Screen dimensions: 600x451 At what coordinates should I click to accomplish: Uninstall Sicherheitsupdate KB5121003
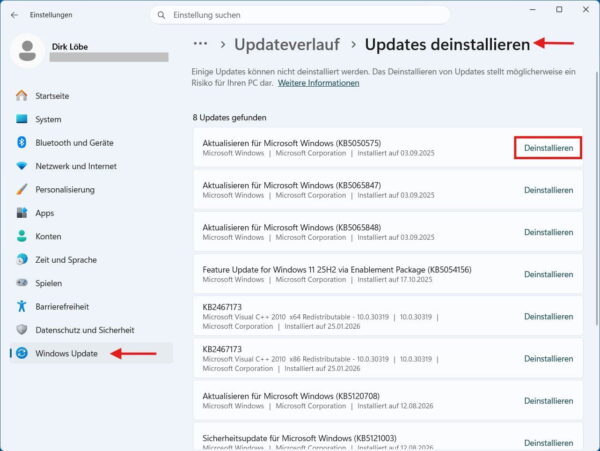coord(548,442)
